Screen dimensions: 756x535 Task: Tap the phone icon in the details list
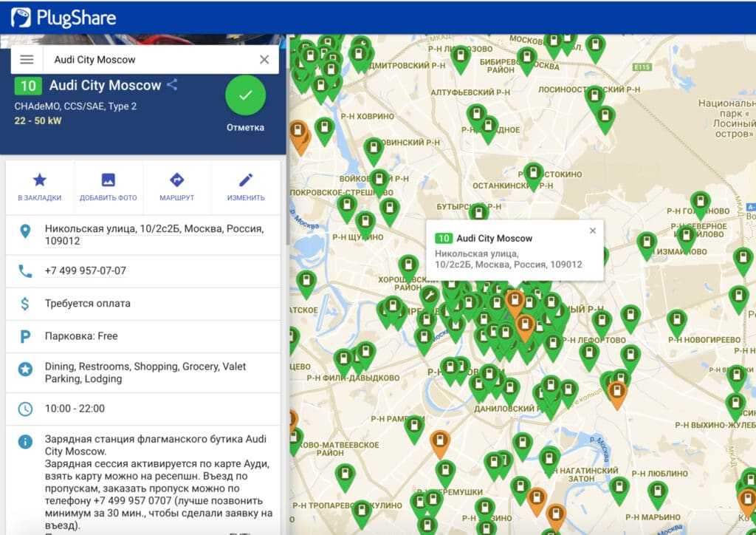[25, 271]
